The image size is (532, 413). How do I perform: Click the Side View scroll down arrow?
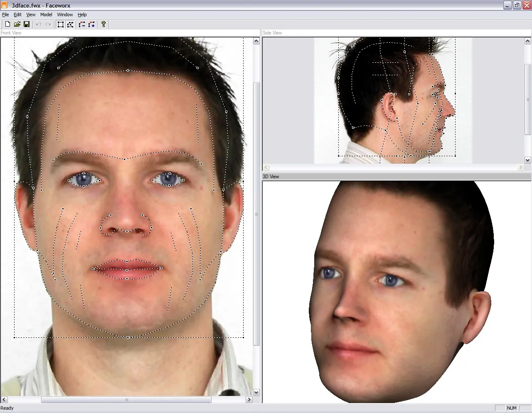pos(528,160)
